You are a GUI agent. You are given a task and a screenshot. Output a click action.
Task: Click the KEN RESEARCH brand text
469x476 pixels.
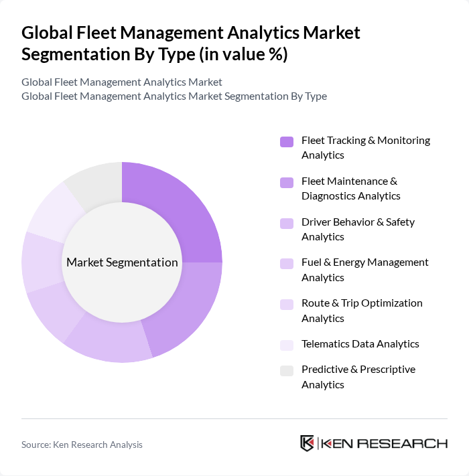click(x=382, y=443)
